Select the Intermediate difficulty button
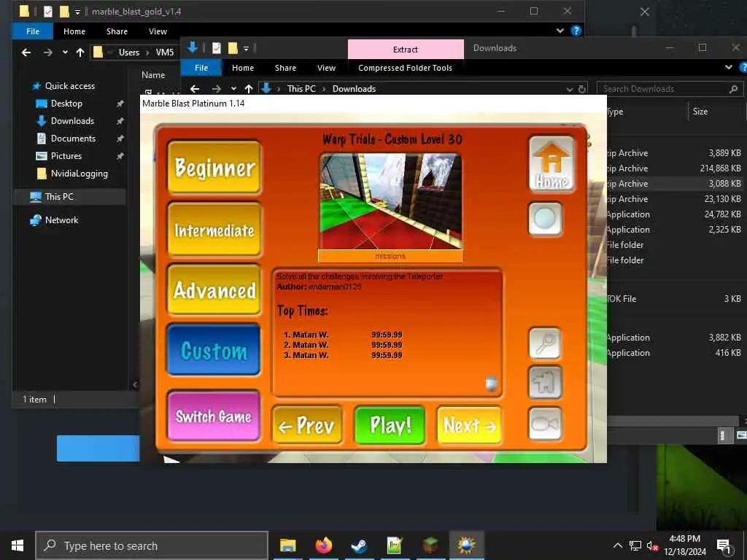Screen dimensions: 747x560 214,230
